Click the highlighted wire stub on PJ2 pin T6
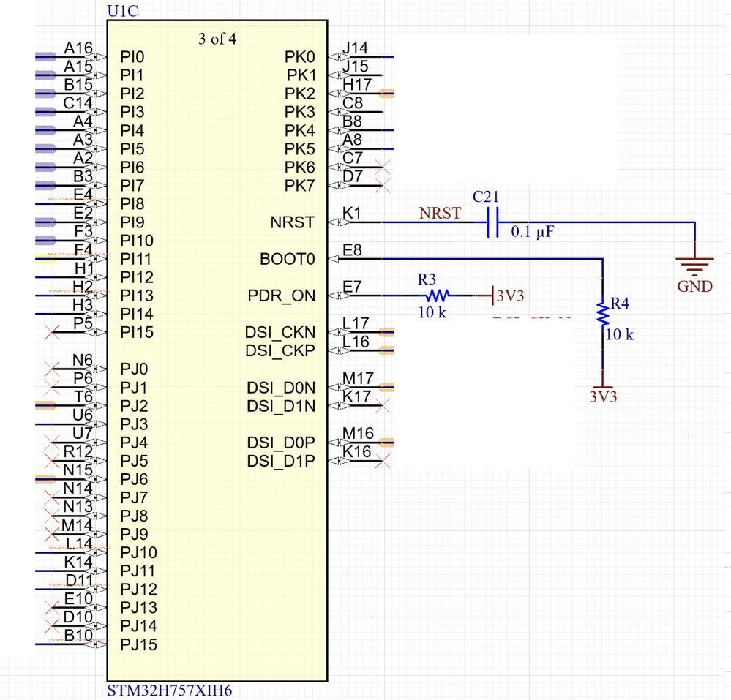Viewport: 731px width, 700px height. [45, 406]
